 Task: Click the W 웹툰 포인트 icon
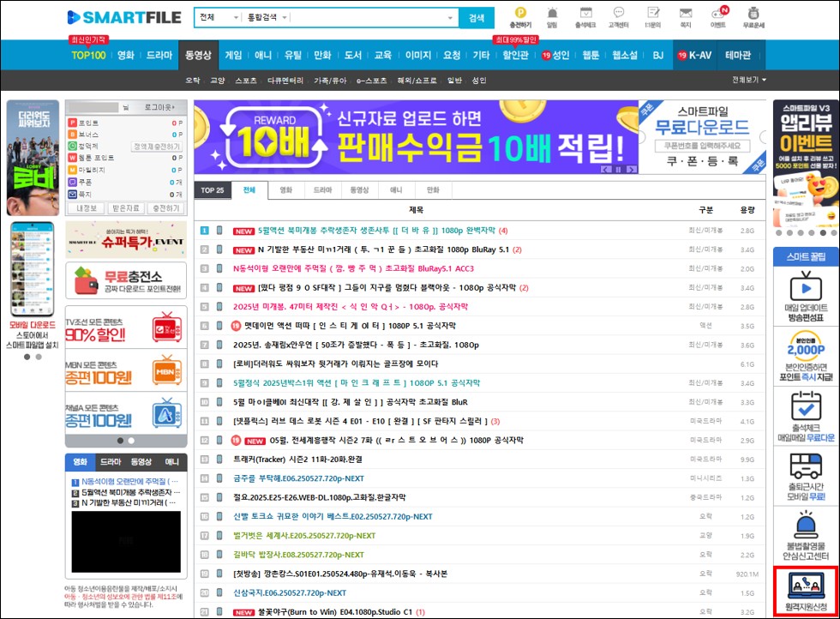pyautogui.click(x=72, y=158)
